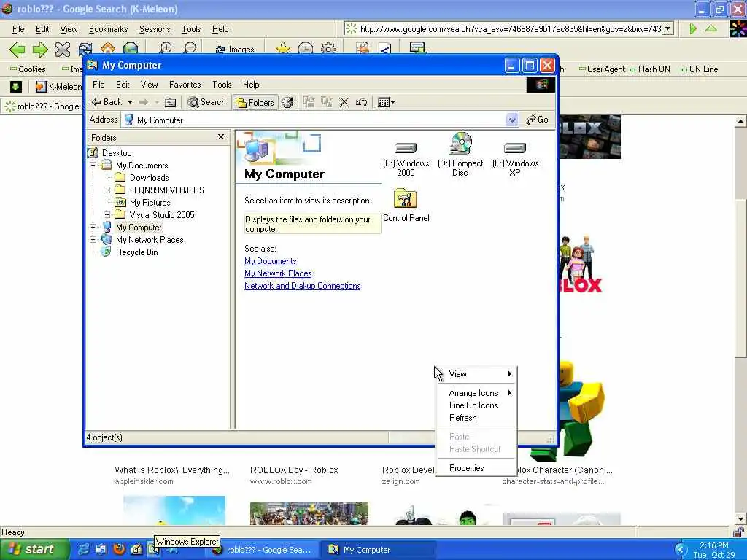Click Go button next to Address bar
747x560 pixels.
[x=538, y=120]
